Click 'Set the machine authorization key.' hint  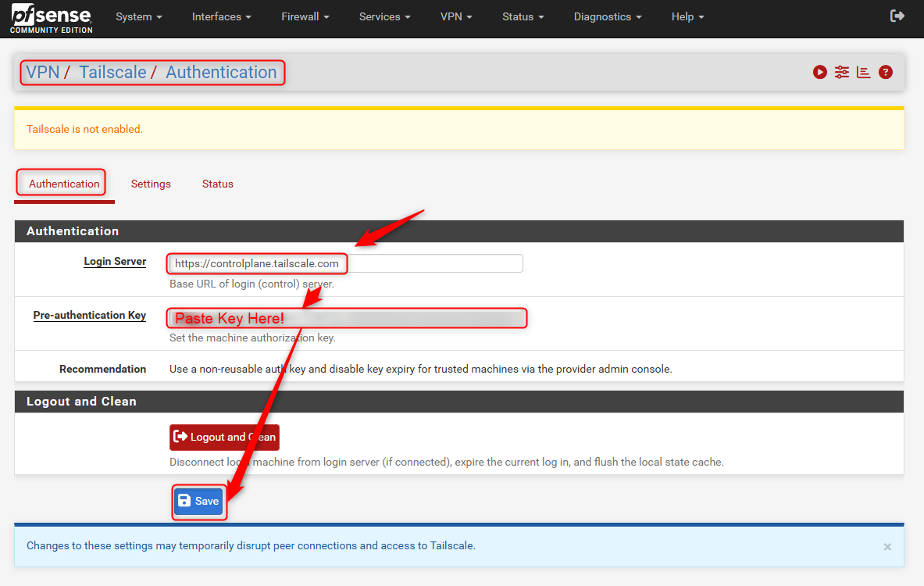[252, 338]
